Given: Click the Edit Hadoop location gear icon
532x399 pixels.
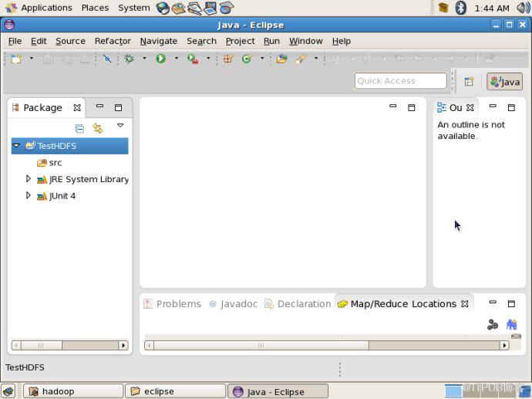Looking at the screenshot, I should pos(493,325).
